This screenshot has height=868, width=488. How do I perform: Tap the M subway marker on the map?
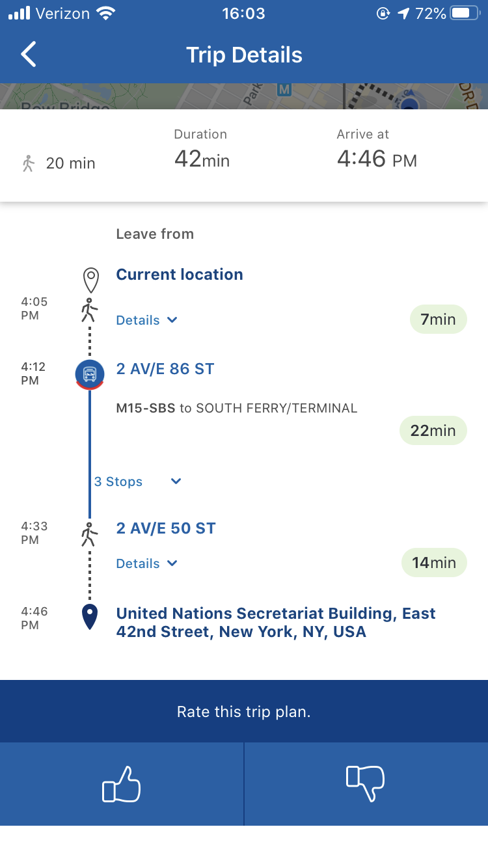coord(283,90)
